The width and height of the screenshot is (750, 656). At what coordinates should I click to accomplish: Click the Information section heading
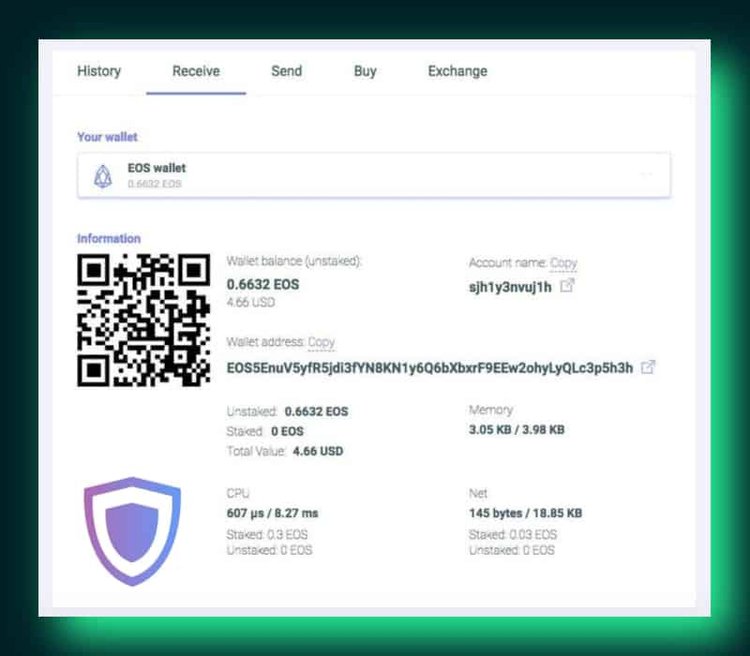point(109,239)
